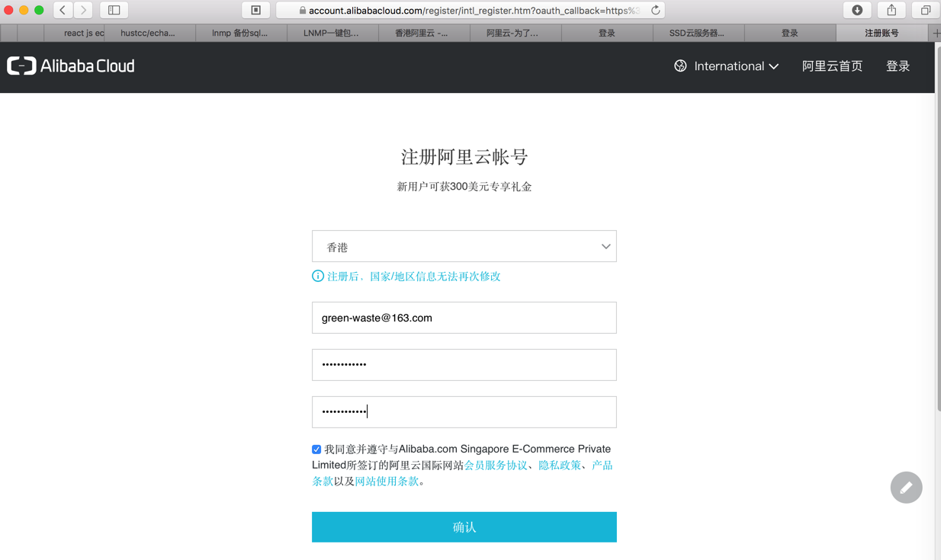Open the 网站使用条款 link

click(387, 482)
